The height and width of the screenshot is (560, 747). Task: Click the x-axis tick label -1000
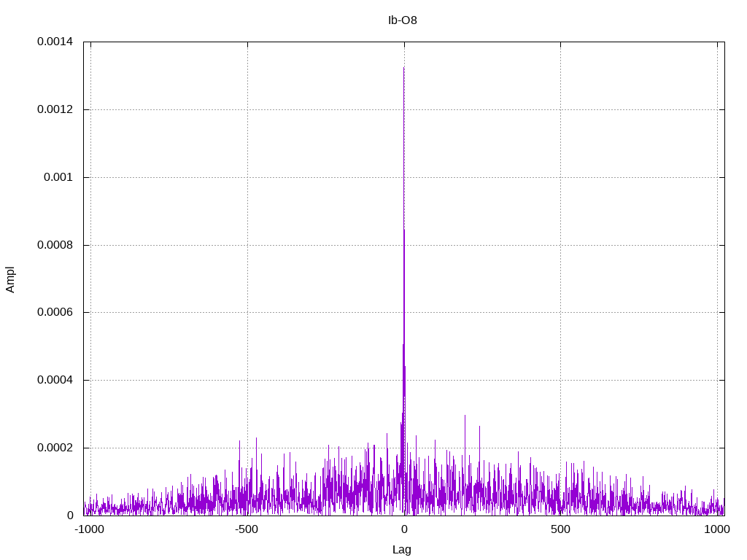(89, 529)
